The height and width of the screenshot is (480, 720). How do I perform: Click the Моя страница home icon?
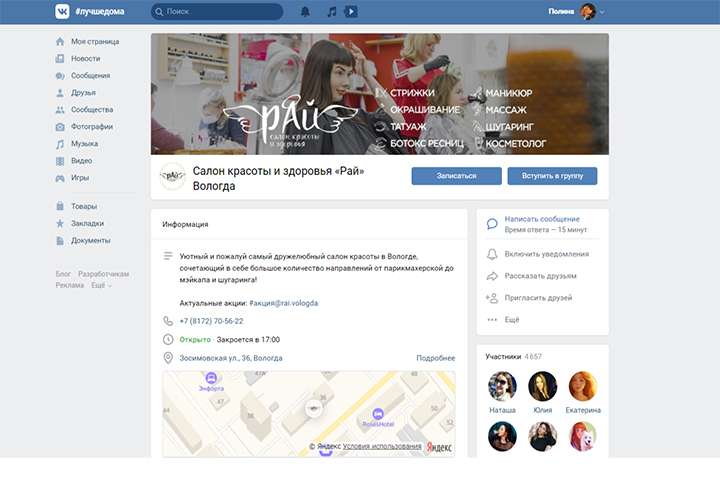point(60,42)
